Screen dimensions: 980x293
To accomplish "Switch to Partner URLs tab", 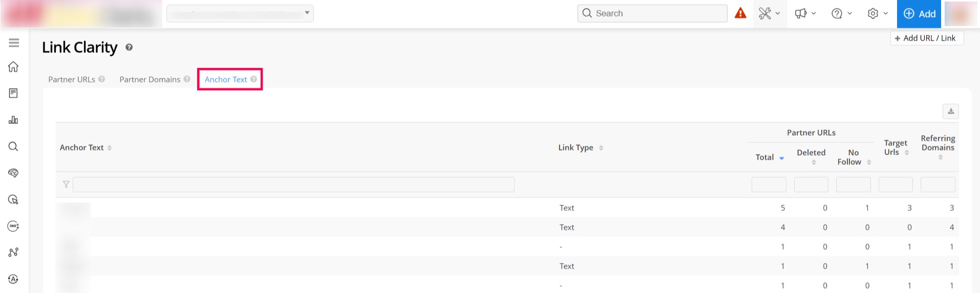I will point(72,79).
